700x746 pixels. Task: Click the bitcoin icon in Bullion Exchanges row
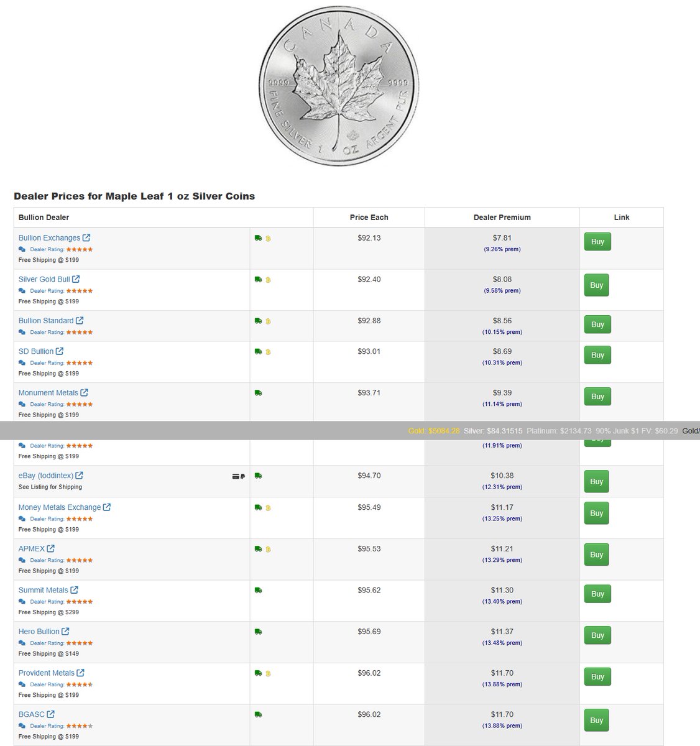[268, 239]
